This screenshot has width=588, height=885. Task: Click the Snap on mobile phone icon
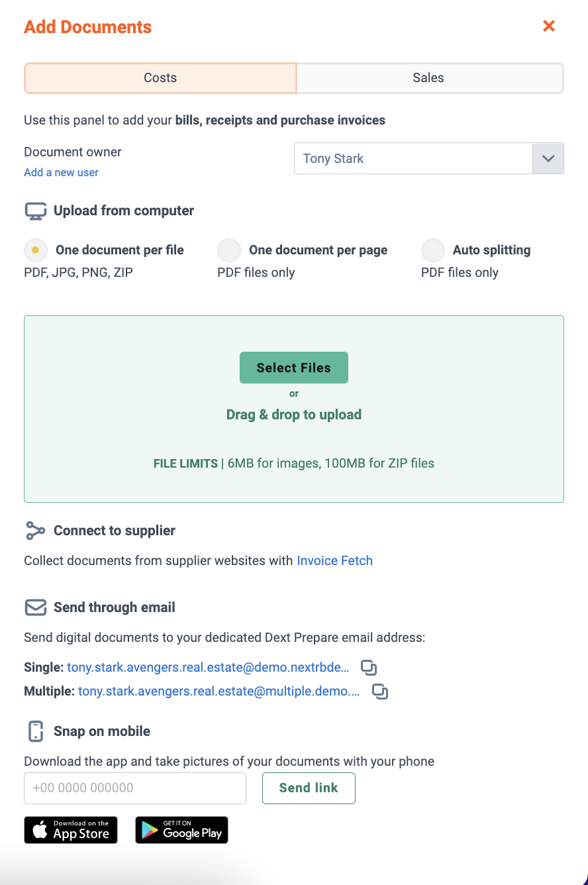pyautogui.click(x=36, y=731)
